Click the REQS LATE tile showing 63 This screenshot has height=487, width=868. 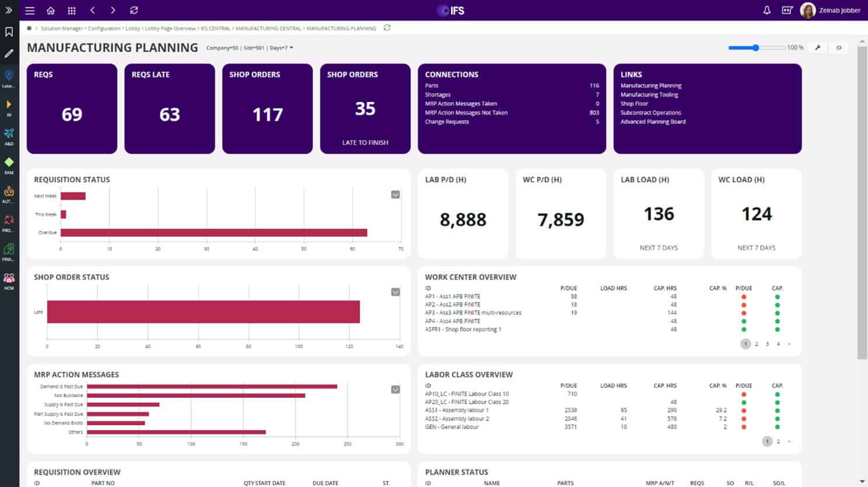[169, 109]
